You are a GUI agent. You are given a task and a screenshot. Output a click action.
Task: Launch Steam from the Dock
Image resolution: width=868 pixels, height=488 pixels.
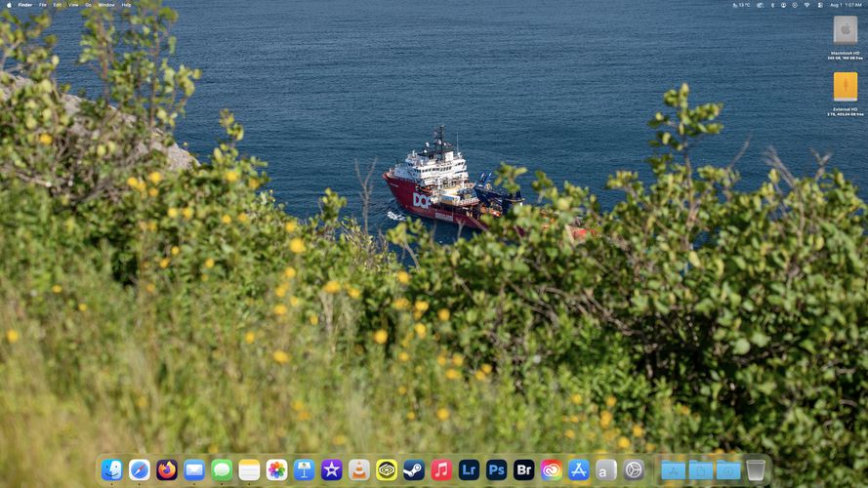[414, 470]
